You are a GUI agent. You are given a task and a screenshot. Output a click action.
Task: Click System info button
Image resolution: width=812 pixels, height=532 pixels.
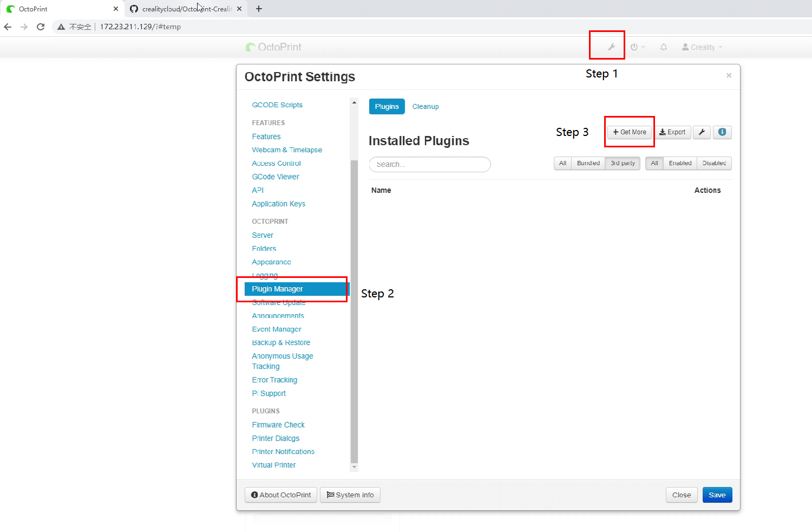[x=350, y=495]
